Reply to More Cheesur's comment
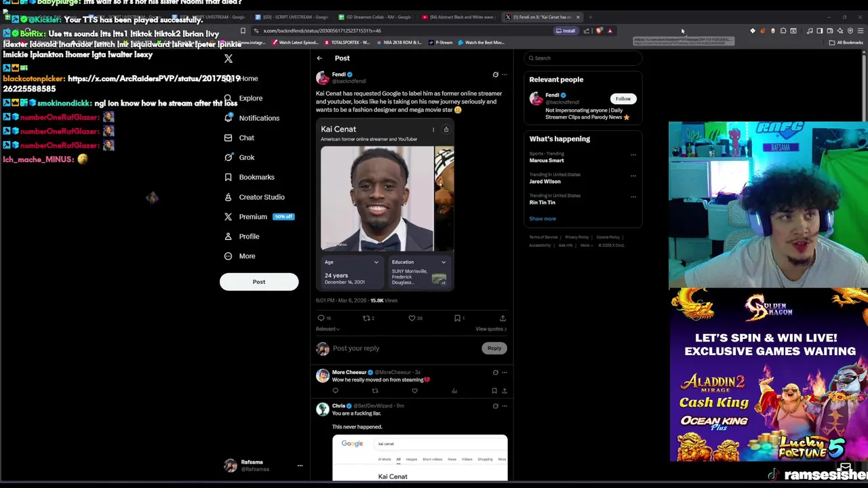The height and width of the screenshot is (488, 868). [335, 391]
